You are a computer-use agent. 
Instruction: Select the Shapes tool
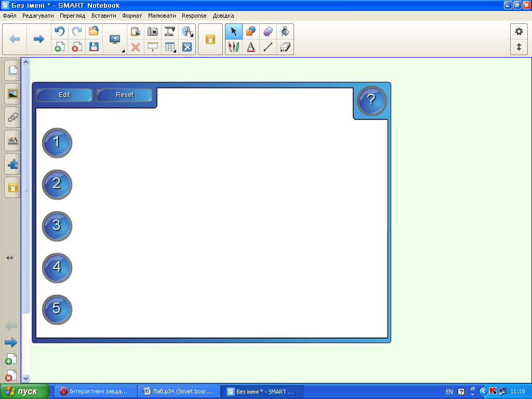pos(251,32)
